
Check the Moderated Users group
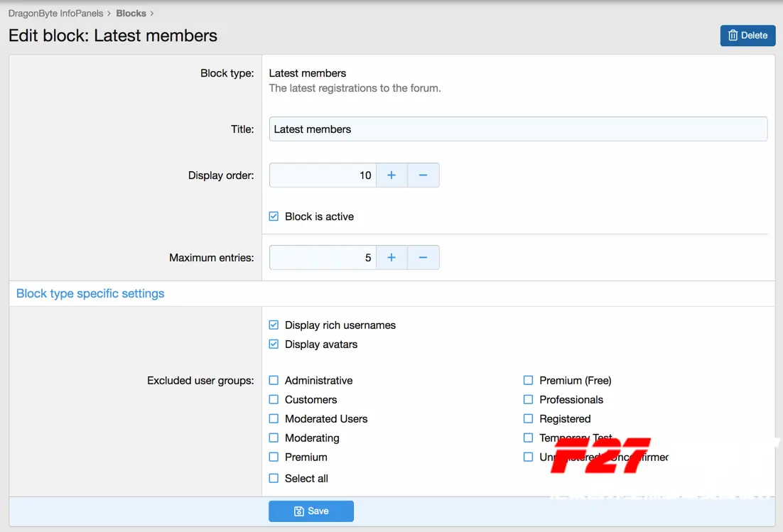click(274, 419)
